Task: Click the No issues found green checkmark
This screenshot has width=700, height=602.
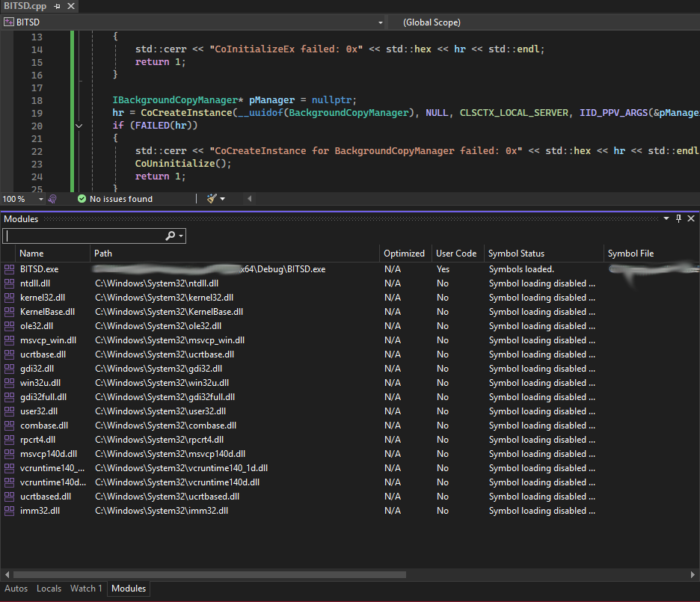Action: [x=82, y=199]
